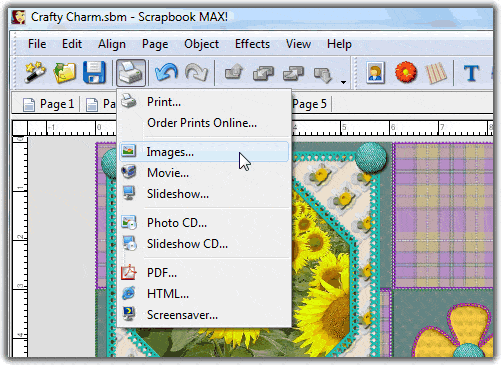Click the striped paper background icon
Viewport: 501px width, 365px height.
click(x=436, y=73)
